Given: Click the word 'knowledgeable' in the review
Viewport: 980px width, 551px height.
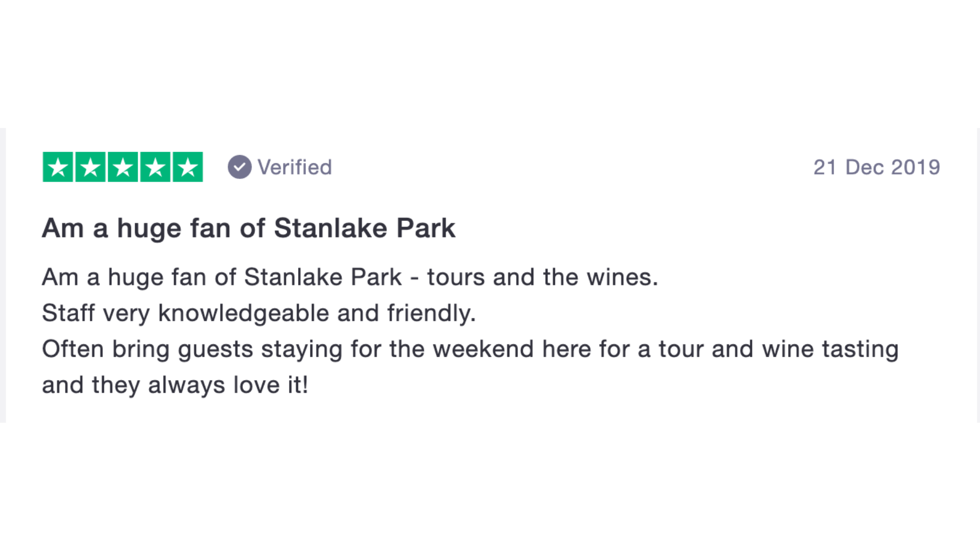Looking at the screenshot, I should (243, 313).
